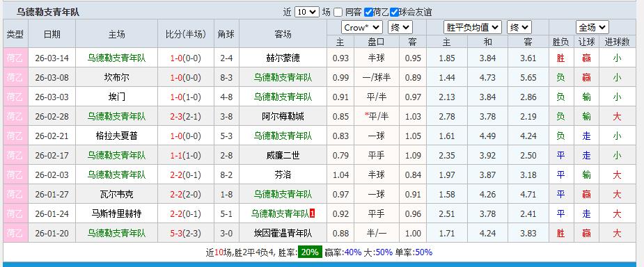Open 芬洛 team link
The image size is (644, 267).
point(283,175)
